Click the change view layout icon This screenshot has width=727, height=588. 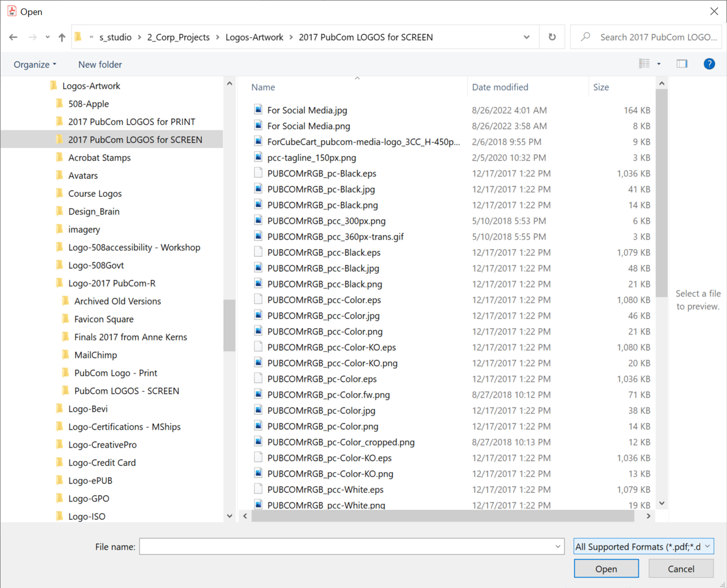point(645,64)
